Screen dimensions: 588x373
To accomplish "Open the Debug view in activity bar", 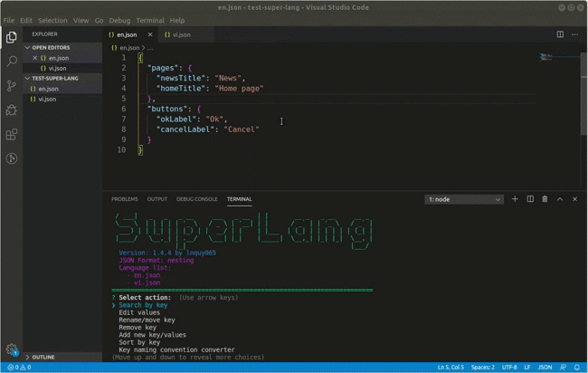I will pos(11,110).
